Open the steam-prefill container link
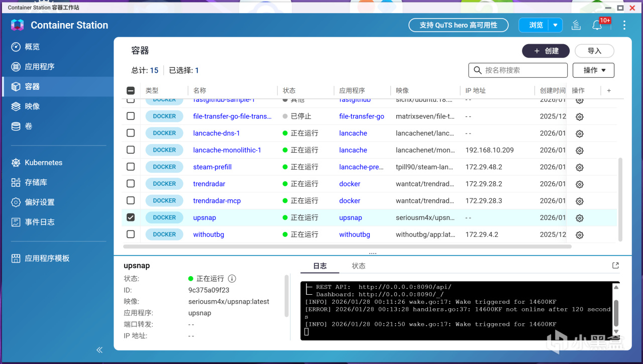 [x=212, y=167]
